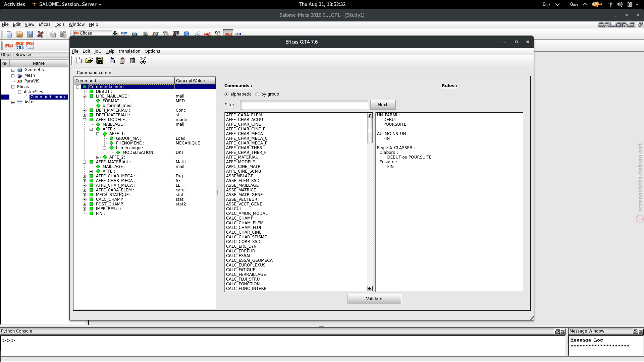Click the Next button beside Filter
This screenshot has height=362, width=644.
pyautogui.click(x=383, y=105)
